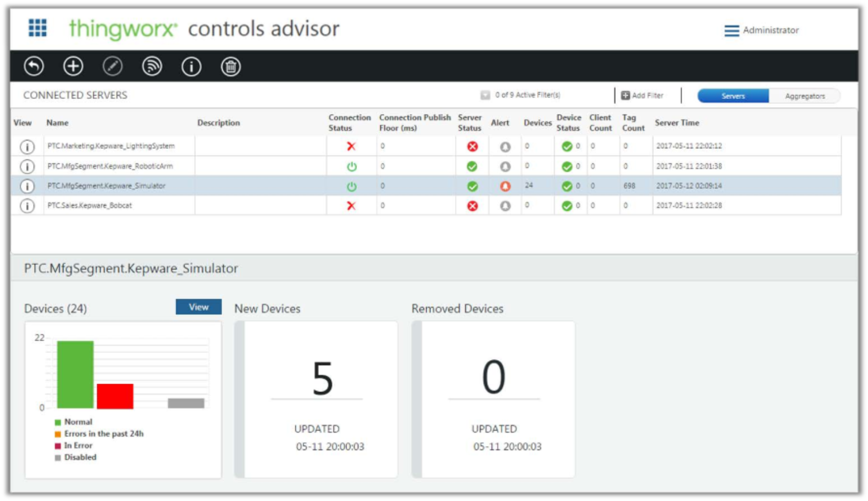Click the delete trash icon
The height and width of the screenshot is (501, 868).
click(x=230, y=67)
